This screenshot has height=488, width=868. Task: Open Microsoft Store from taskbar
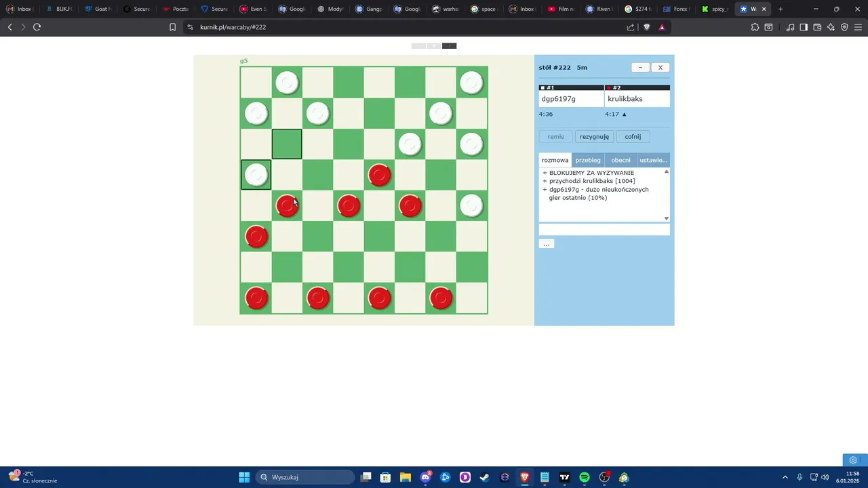click(386, 477)
